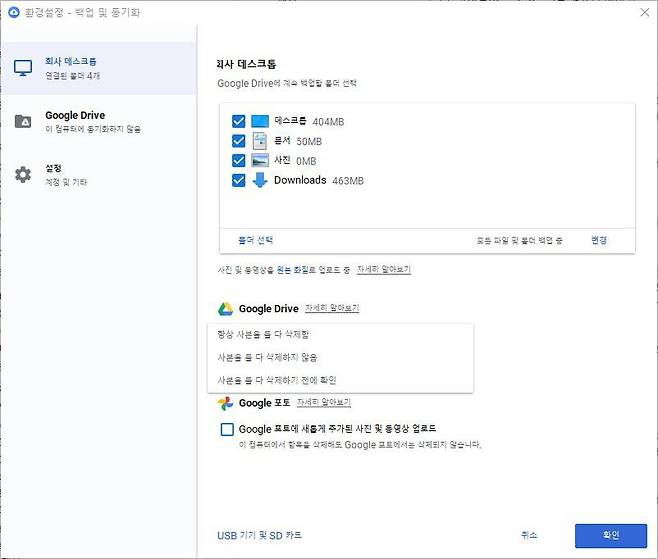658x559 pixels.
Task: Choose 항상 사본을 둘 다 삭제함 option
Action: point(340,334)
